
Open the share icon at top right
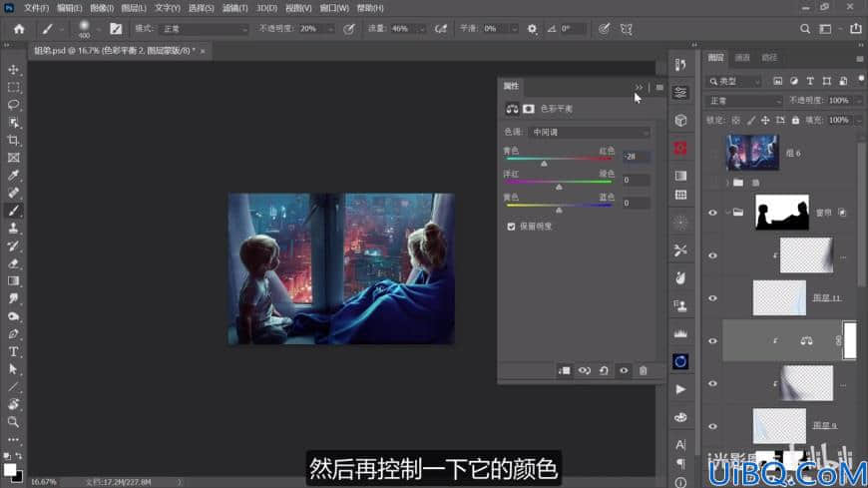[x=856, y=29]
